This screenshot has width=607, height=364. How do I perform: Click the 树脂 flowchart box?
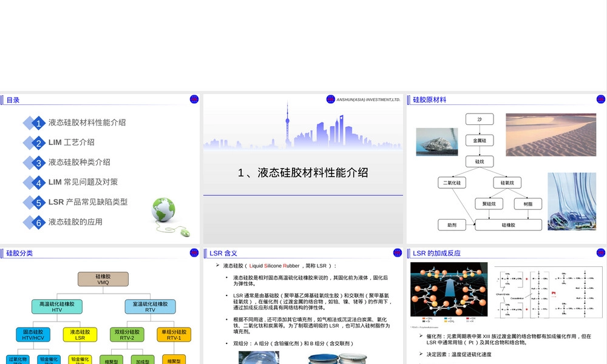coord(527,204)
